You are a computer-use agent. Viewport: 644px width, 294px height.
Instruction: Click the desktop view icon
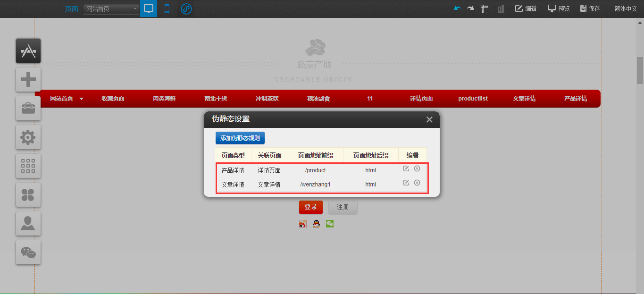pos(149,8)
